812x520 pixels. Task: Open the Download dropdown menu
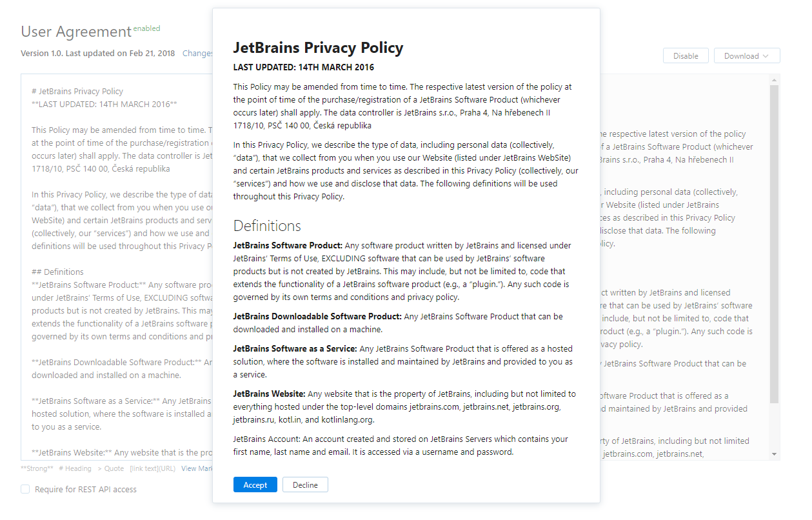pyautogui.click(x=746, y=55)
